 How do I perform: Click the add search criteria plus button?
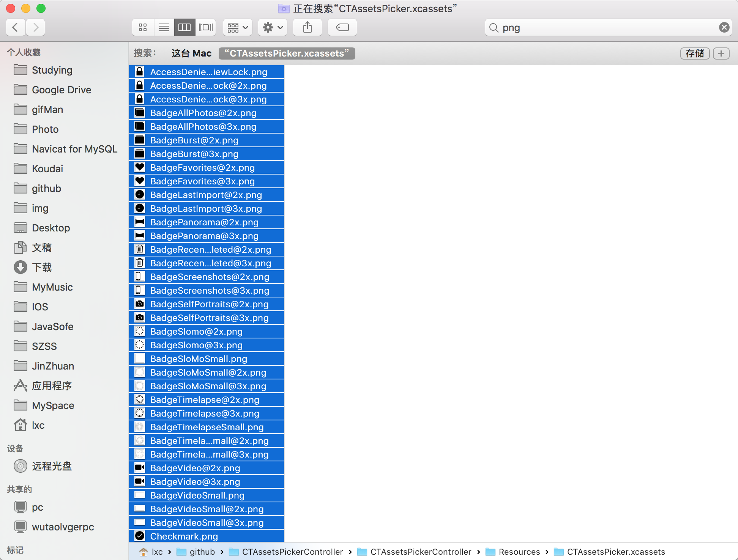click(721, 53)
